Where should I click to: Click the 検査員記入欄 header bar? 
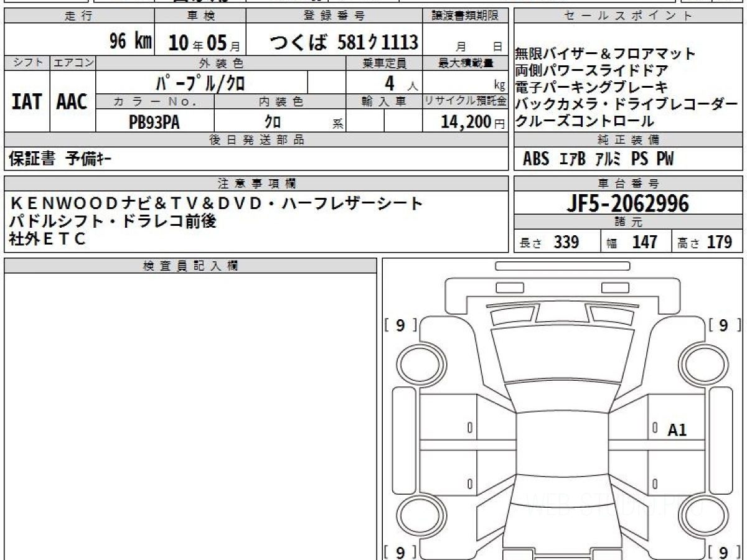pos(190,266)
